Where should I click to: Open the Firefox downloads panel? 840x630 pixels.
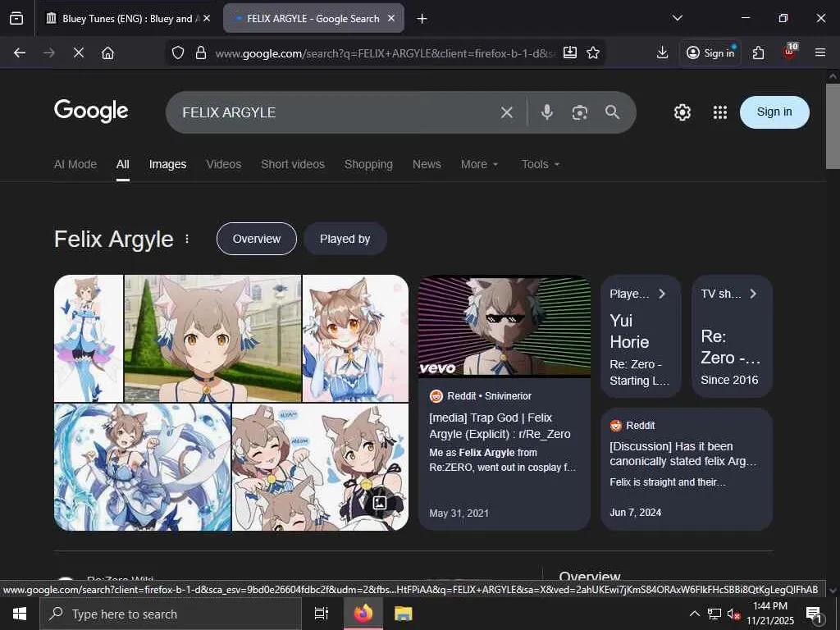point(662,52)
